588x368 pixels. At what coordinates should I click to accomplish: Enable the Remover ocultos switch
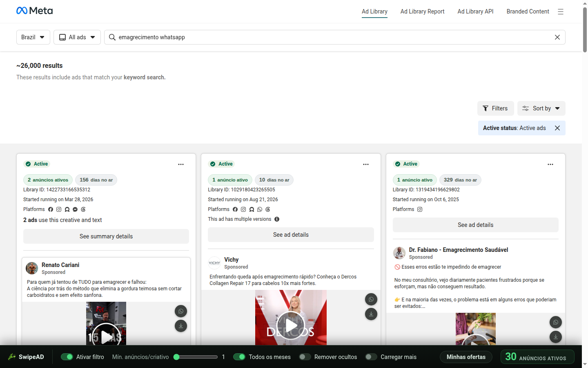[305, 357]
